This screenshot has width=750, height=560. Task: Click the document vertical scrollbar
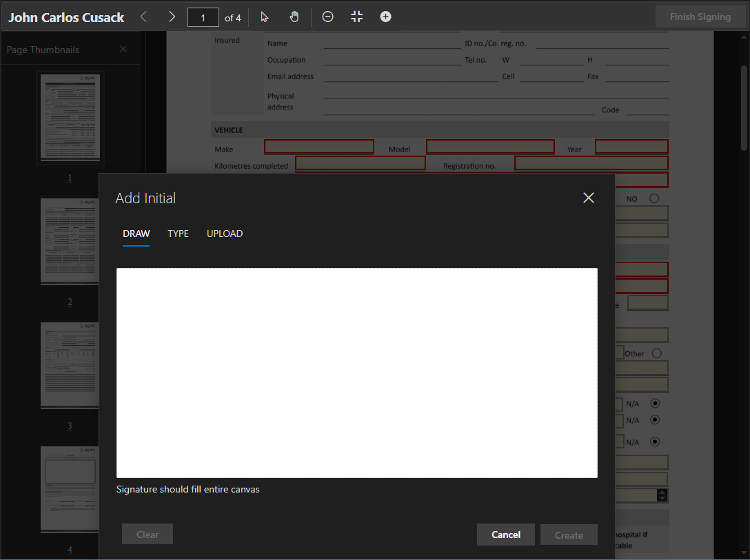(x=744, y=107)
